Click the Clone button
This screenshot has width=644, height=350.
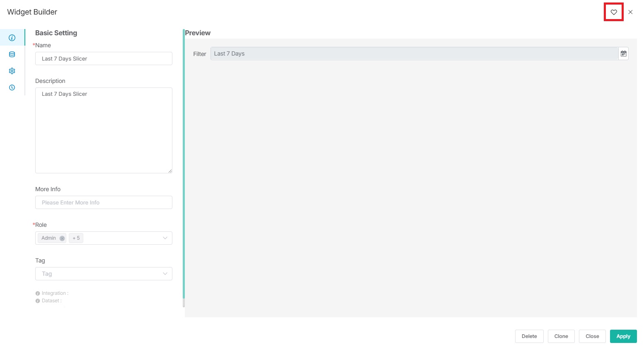(x=561, y=336)
